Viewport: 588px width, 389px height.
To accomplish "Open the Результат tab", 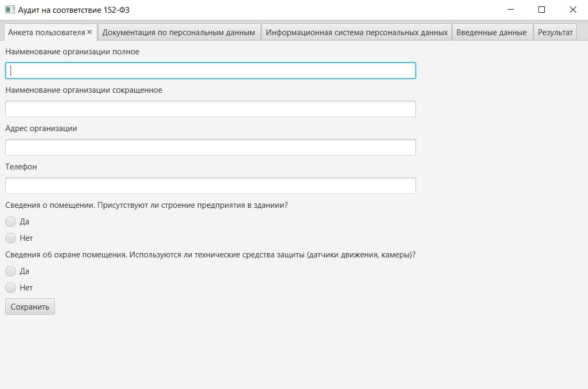I will 555,33.
